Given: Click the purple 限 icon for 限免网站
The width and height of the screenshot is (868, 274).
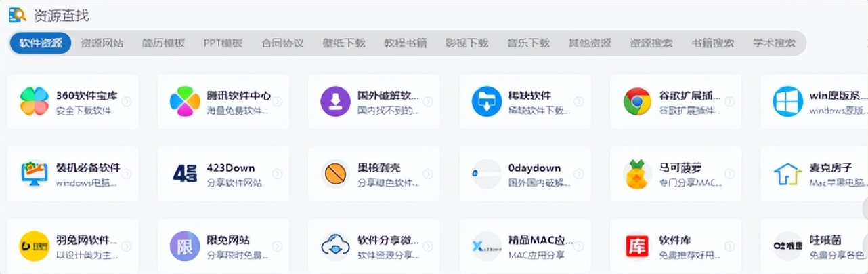Looking at the screenshot, I should (x=185, y=246).
